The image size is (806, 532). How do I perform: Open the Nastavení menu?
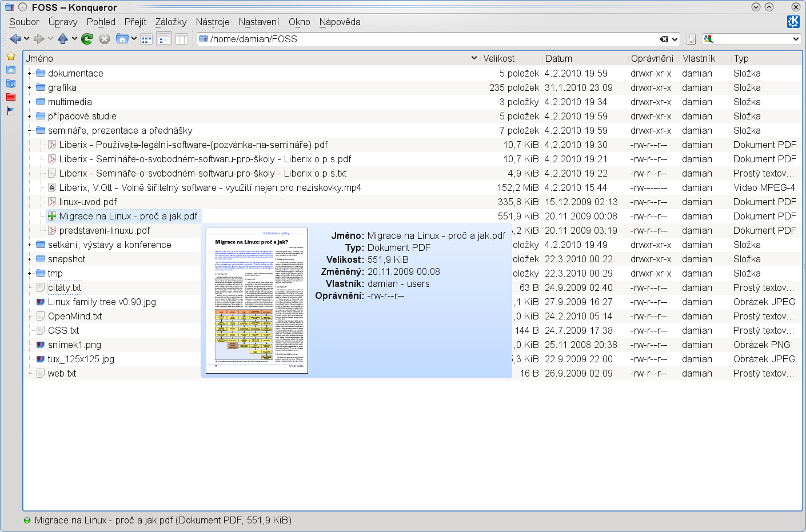pos(259,22)
